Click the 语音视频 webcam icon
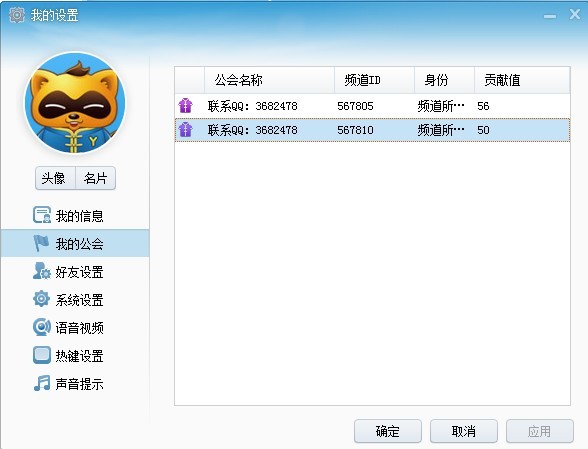Viewport: 588px width, 449px height. (x=41, y=327)
